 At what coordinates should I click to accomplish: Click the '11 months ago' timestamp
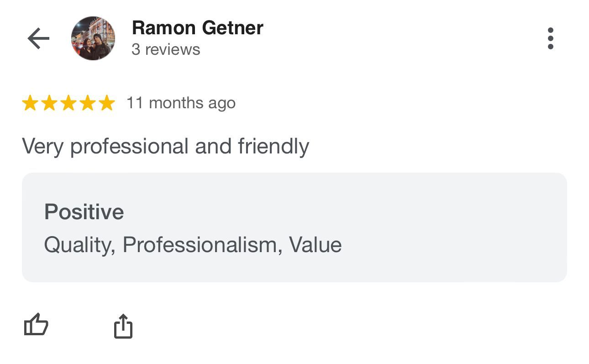click(x=181, y=103)
